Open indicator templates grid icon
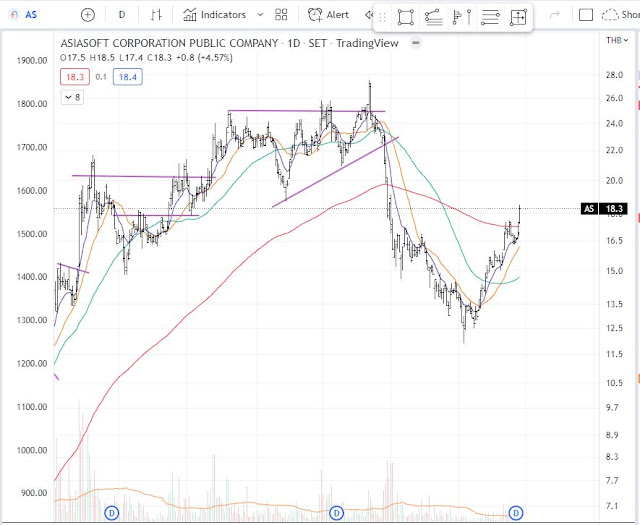Screen dimensions: 640x525 (x=281, y=15)
